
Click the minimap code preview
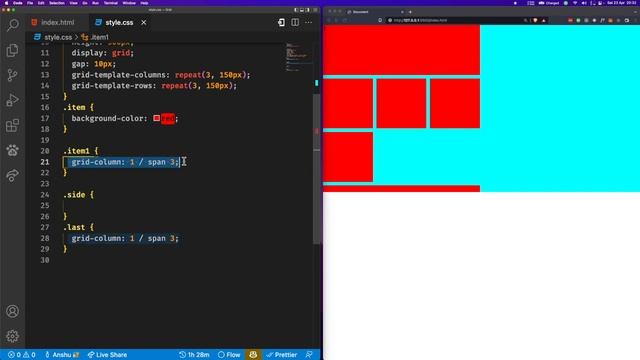coord(298,57)
